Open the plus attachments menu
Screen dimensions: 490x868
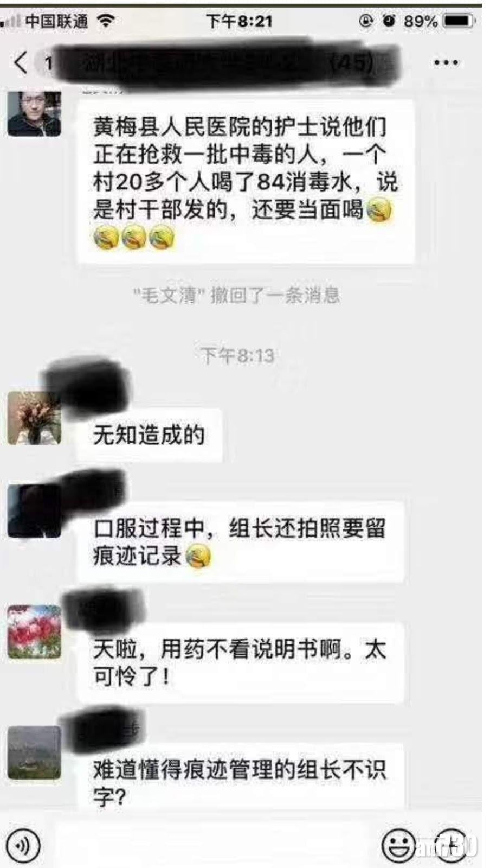pos(451,845)
